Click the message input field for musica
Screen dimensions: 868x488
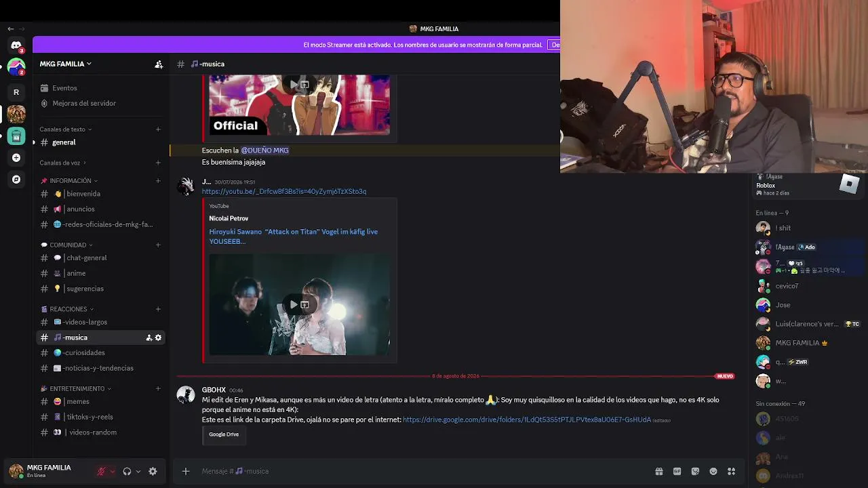pyautogui.click(x=420, y=471)
